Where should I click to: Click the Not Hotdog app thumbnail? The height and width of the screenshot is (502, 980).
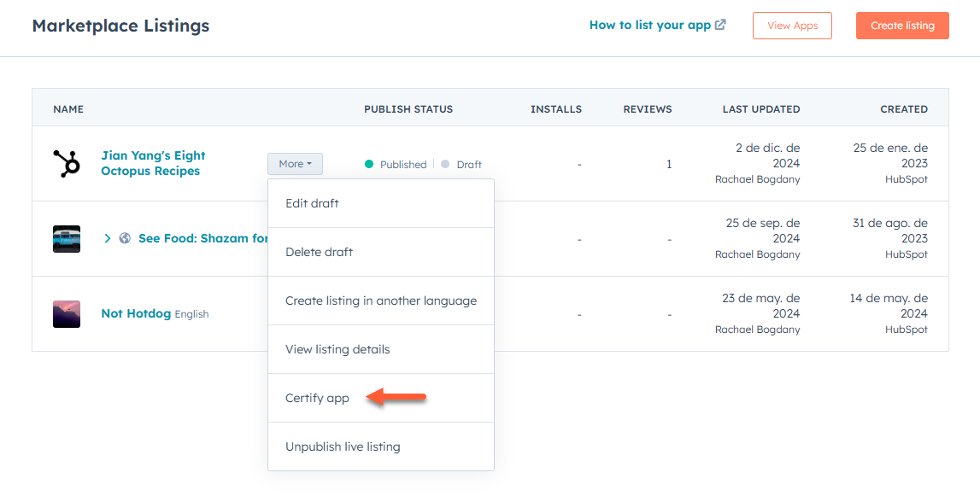point(67,314)
